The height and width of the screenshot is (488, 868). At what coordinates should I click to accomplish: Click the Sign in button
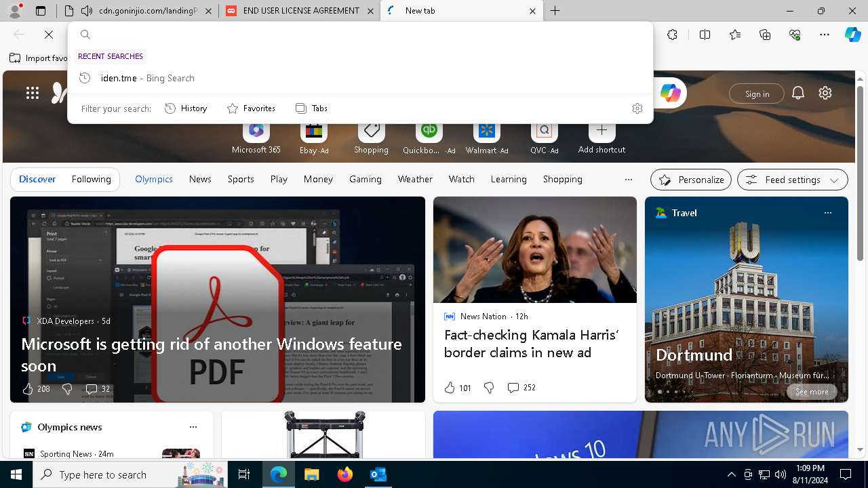pyautogui.click(x=757, y=94)
